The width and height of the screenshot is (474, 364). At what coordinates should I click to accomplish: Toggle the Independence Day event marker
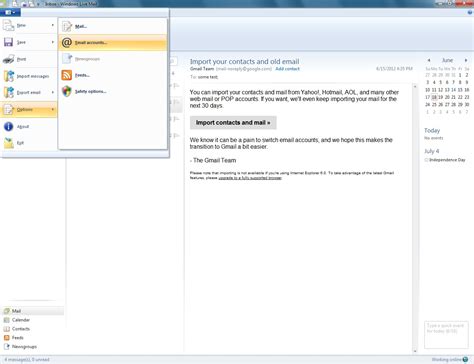(x=426, y=160)
